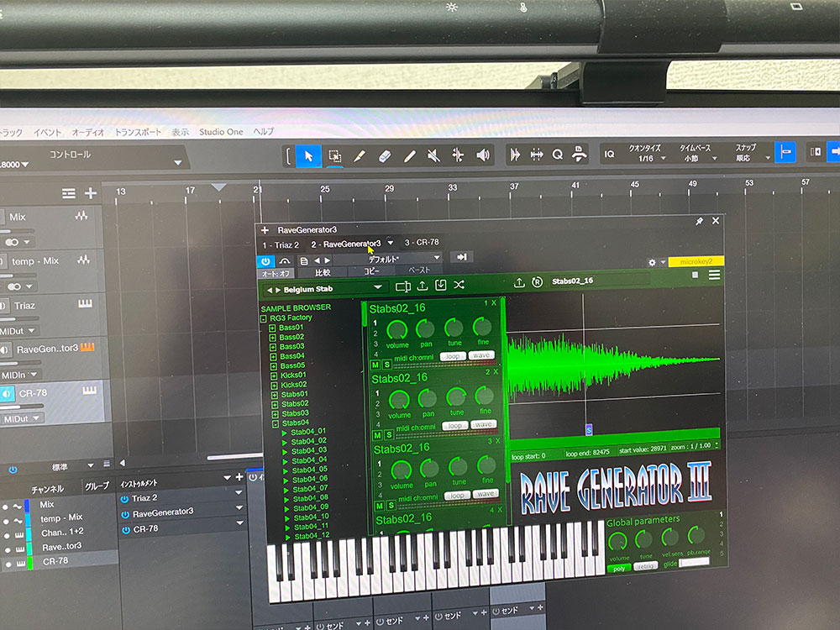Select Stab04_05 sample in browser
Image resolution: width=840 pixels, height=630 pixels.
(308, 469)
